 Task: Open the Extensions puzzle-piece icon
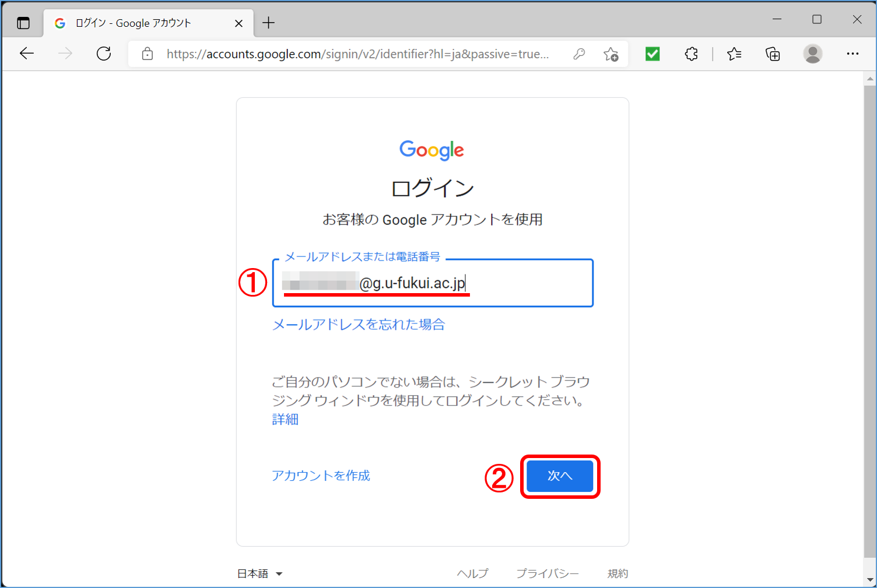pos(691,54)
